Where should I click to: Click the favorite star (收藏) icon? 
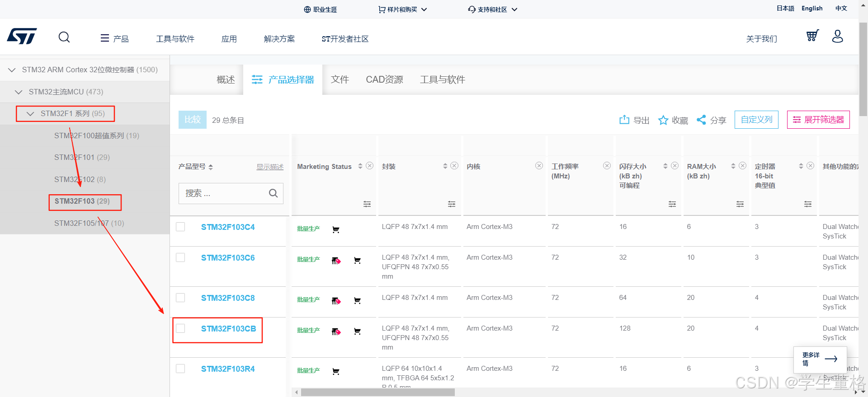tap(663, 120)
